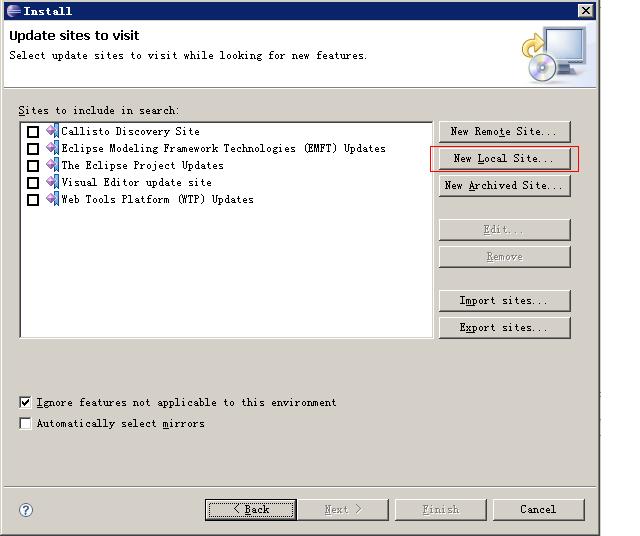This screenshot has height=536, width=640.
Task: Check the Eclipse Modeling Framework Technologies checkbox
Action: tap(33, 149)
